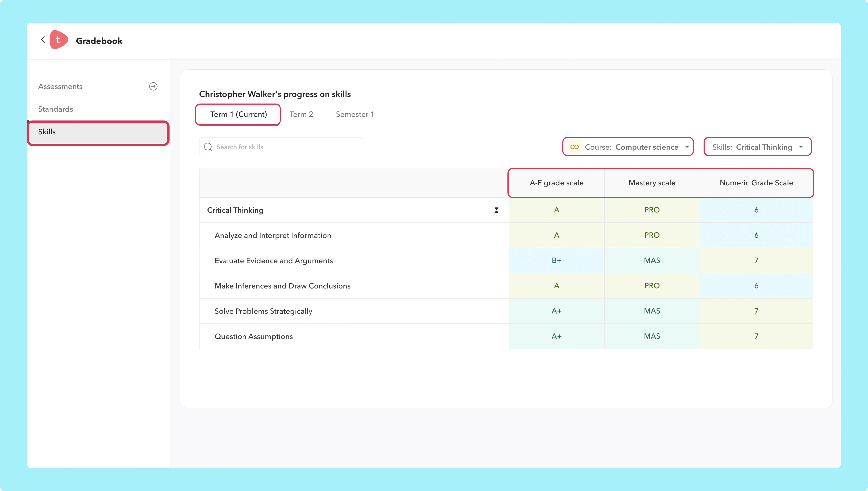Click Critical Thinking's PRO mastery cell
This screenshot has height=491, width=868.
tap(652, 210)
